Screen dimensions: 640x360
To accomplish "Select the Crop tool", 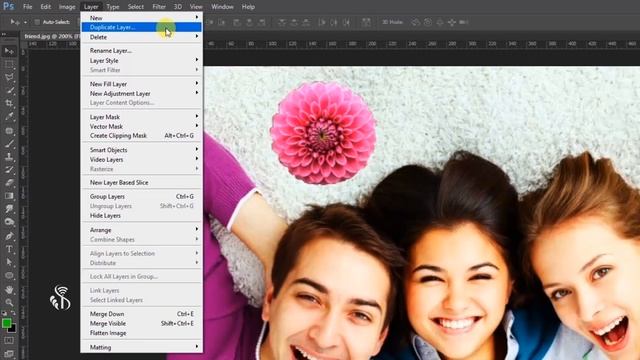I will click(x=9, y=104).
